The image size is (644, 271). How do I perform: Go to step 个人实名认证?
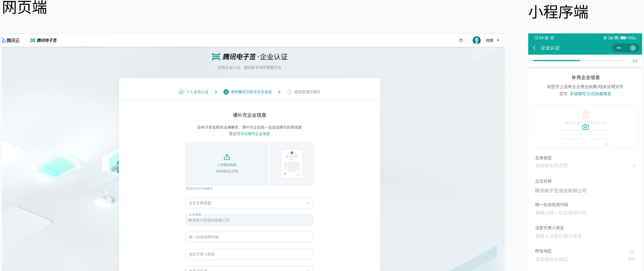[x=193, y=92]
